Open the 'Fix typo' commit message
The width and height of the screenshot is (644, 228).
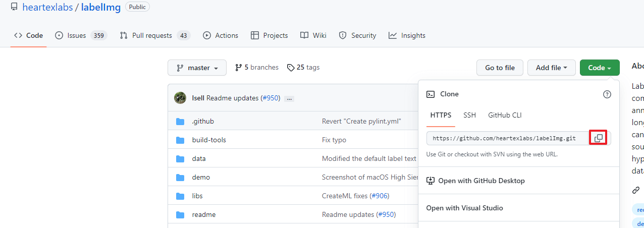coord(334,140)
